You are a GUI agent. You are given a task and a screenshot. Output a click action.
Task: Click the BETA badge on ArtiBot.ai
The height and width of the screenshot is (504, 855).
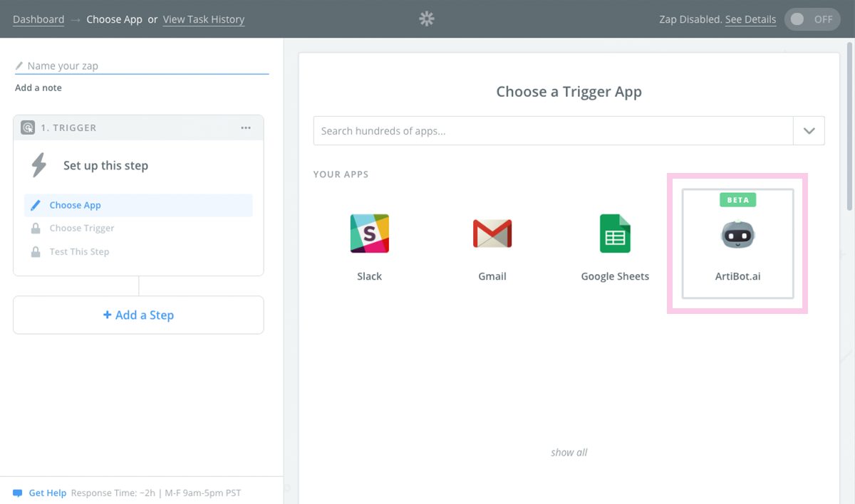click(x=737, y=200)
